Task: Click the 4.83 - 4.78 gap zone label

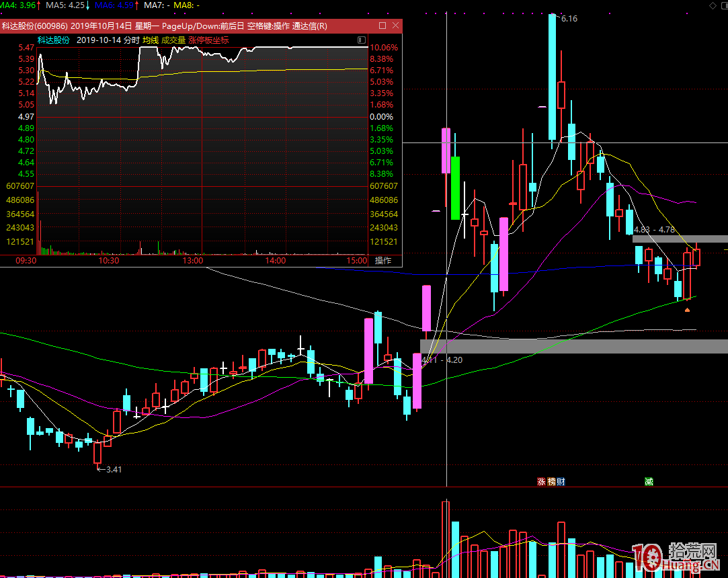Action: click(654, 229)
